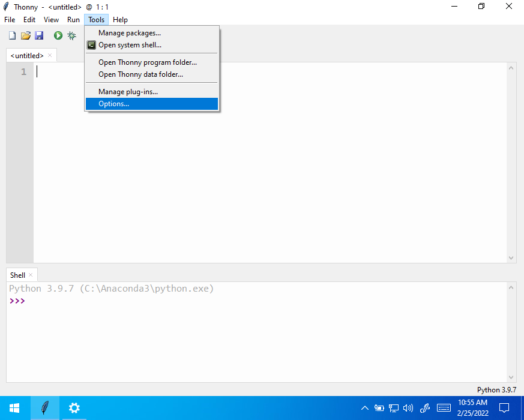Choose Manage plug-ins... menu entry
The width and height of the screenshot is (524, 420).
(152, 92)
